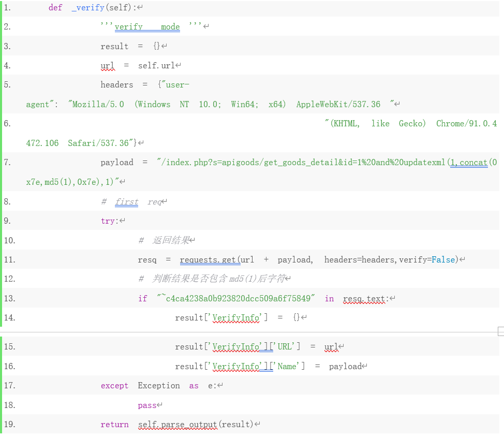The image size is (504, 437).
Task: Click 'resq.text' on line 13
Action: click(x=364, y=299)
